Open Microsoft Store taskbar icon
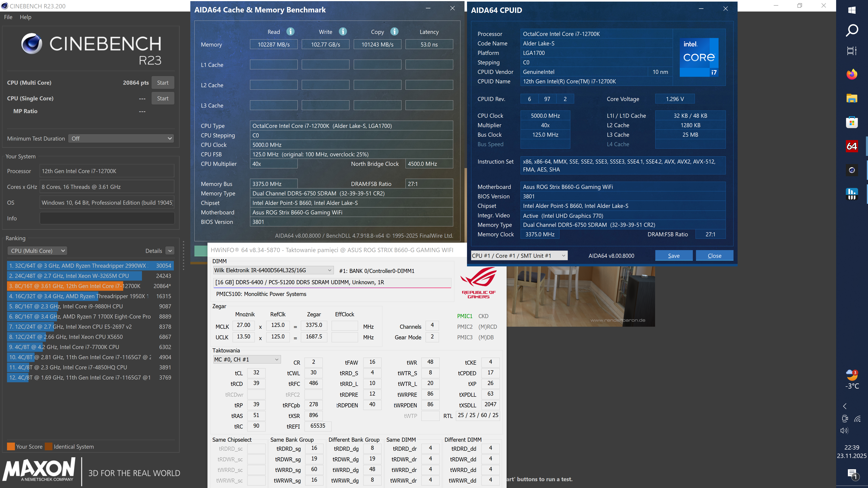Image resolution: width=868 pixels, height=488 pixels. coord(851,122)
